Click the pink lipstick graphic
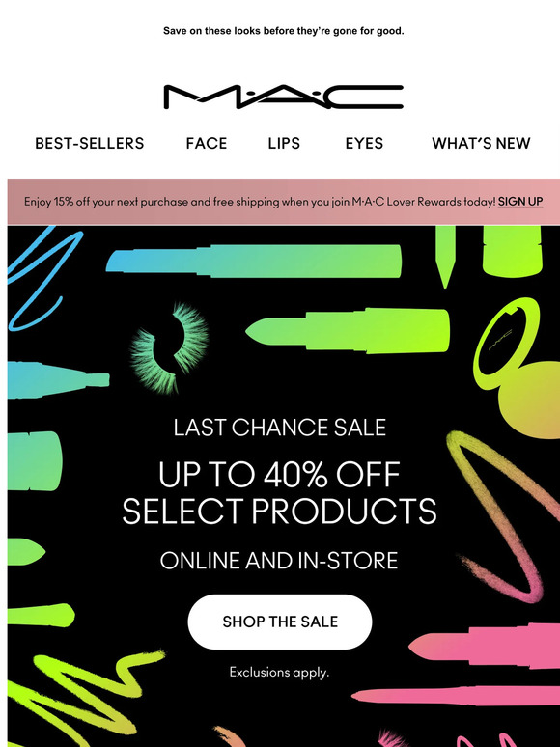Screen dimensions: 560x747 484,645
